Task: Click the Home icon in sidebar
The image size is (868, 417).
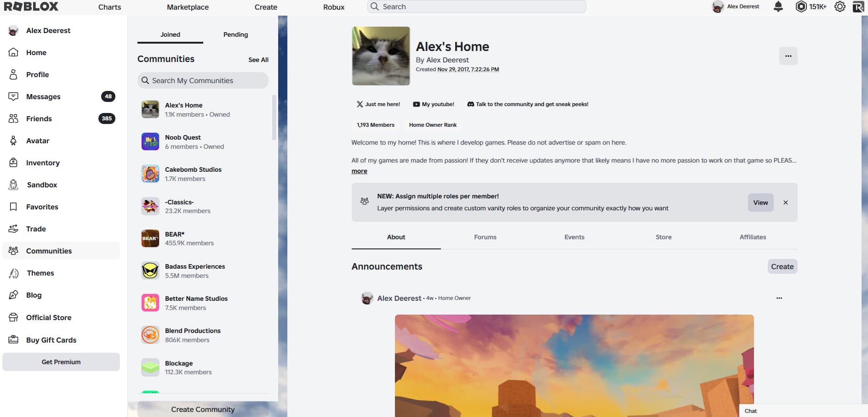Action: point(13,52)
